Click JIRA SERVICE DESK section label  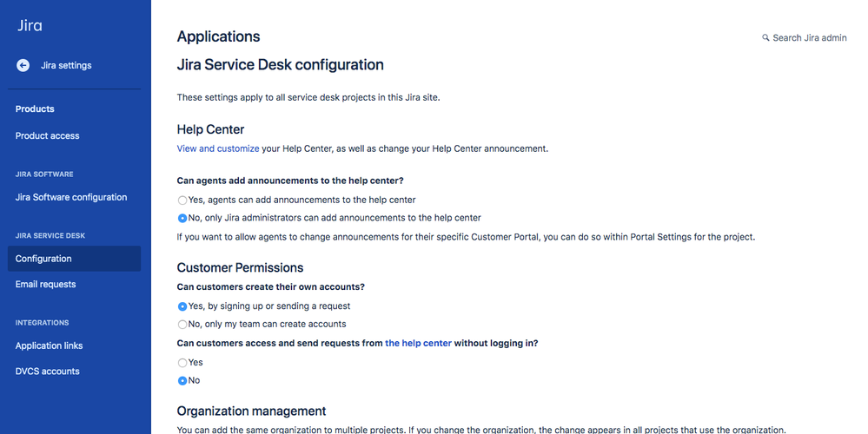point(50,235)
